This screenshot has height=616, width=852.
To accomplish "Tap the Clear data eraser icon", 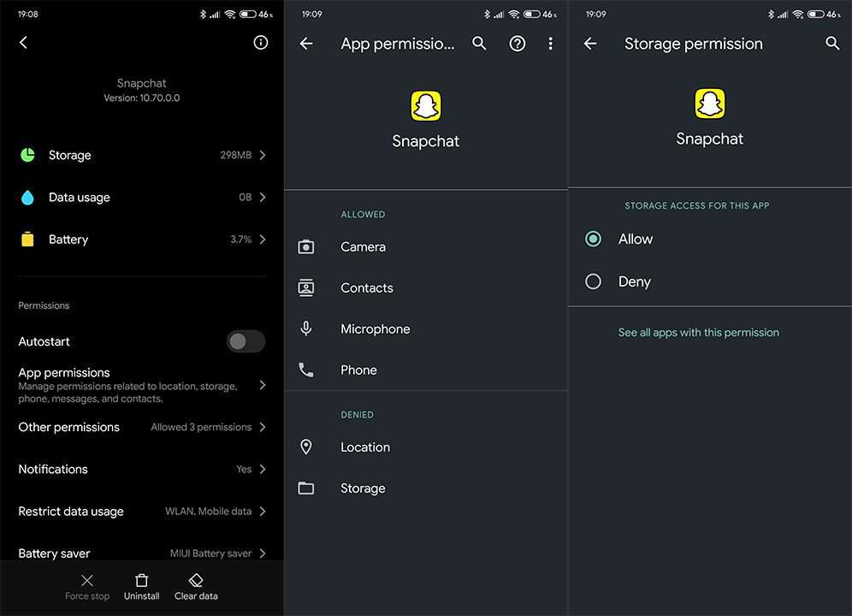I will pos(196,581).
